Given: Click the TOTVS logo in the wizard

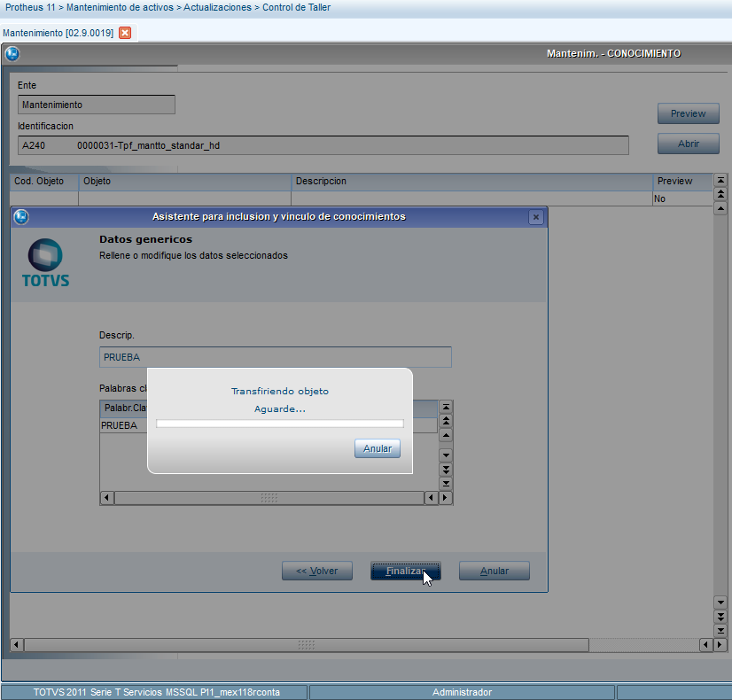Looking at the screenshot, I should [45, 263].
